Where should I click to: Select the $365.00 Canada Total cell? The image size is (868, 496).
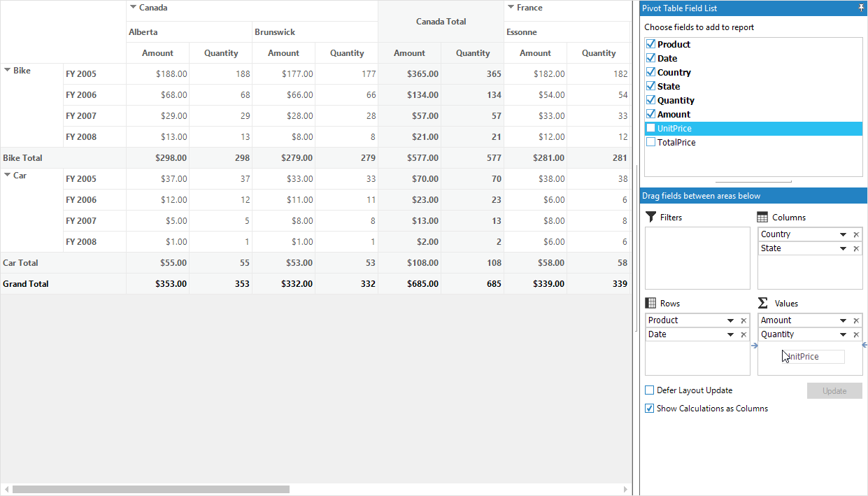410,74
